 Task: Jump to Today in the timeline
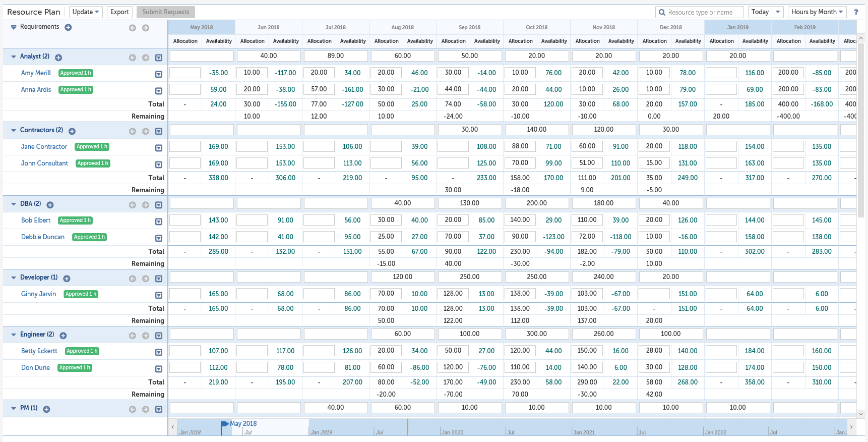(760, 12)
